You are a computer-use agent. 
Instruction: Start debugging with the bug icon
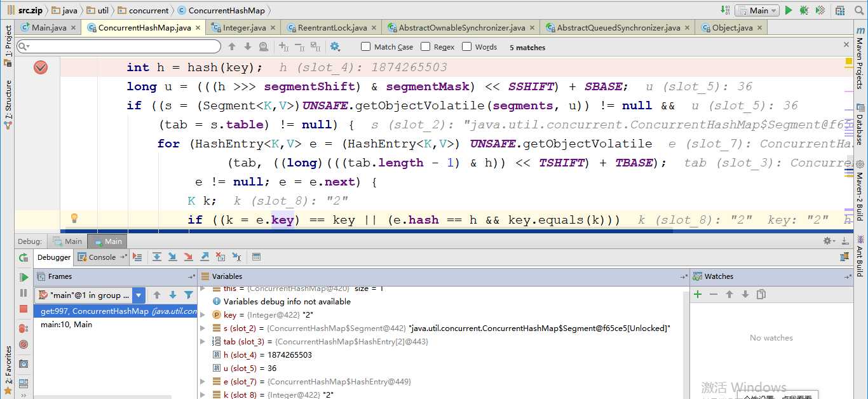pyautogui.click(x=804, y=10)
